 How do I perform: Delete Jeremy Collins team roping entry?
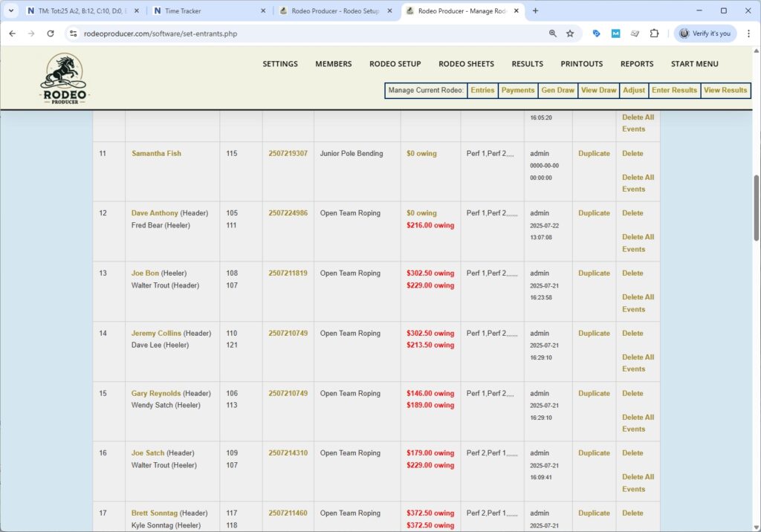tap(632, 334)
